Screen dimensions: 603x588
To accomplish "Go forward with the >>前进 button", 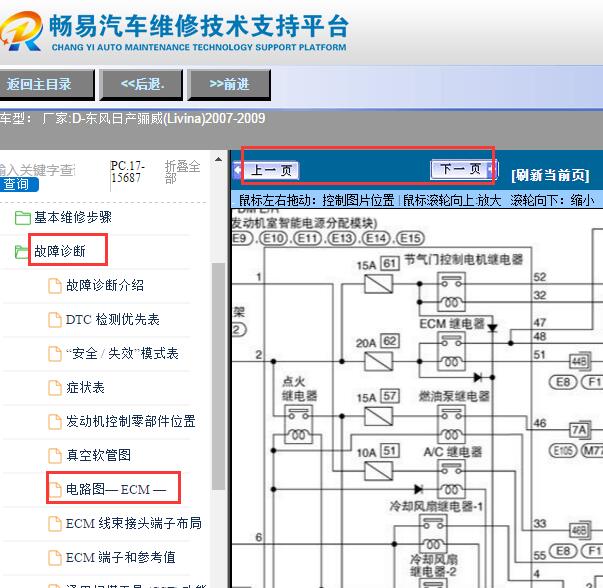I will (x=229, y=85).
